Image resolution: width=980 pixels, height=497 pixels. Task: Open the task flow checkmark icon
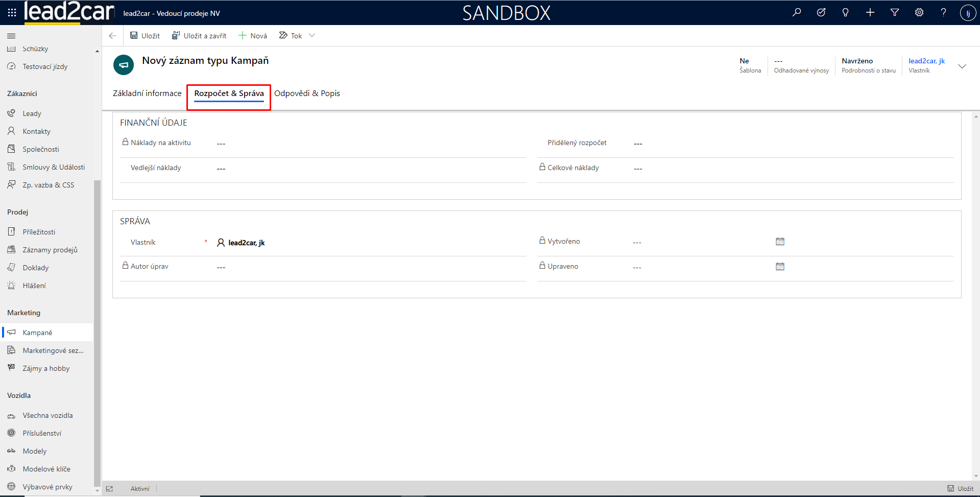pyautogui.click(x=821, y=13)
